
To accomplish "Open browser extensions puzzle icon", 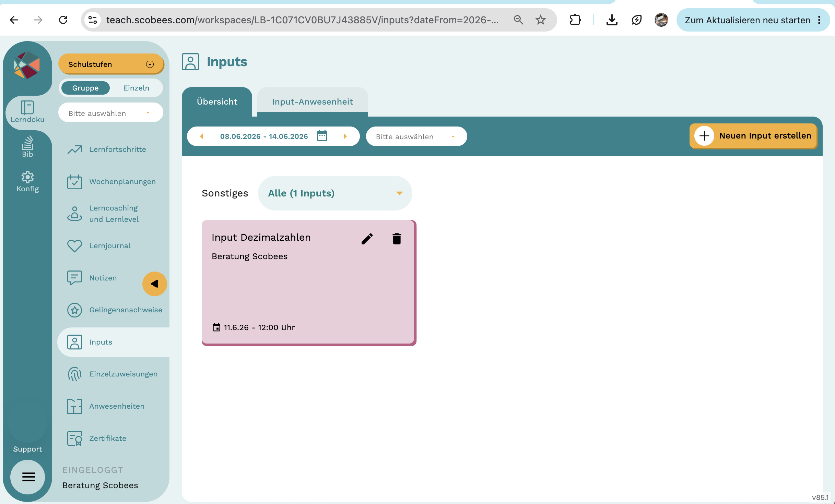I will [575, 20].
